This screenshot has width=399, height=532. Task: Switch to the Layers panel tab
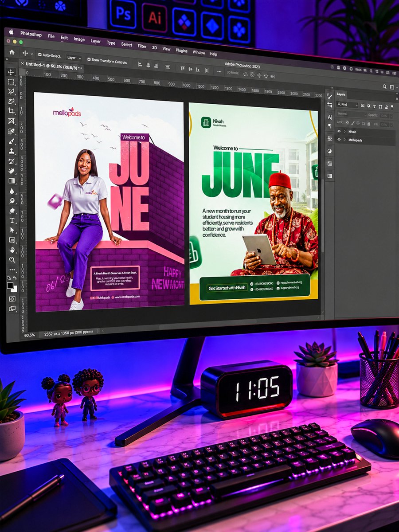click(341, 94)
